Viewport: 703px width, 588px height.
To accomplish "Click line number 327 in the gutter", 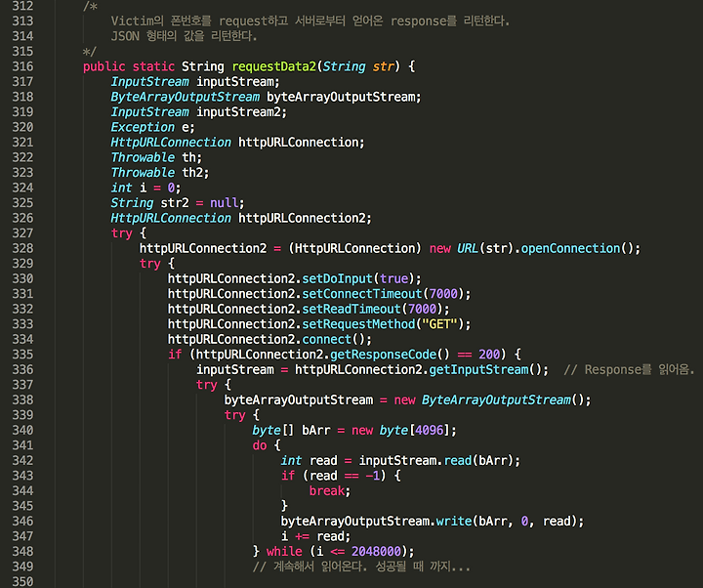I will coord(22,233).
